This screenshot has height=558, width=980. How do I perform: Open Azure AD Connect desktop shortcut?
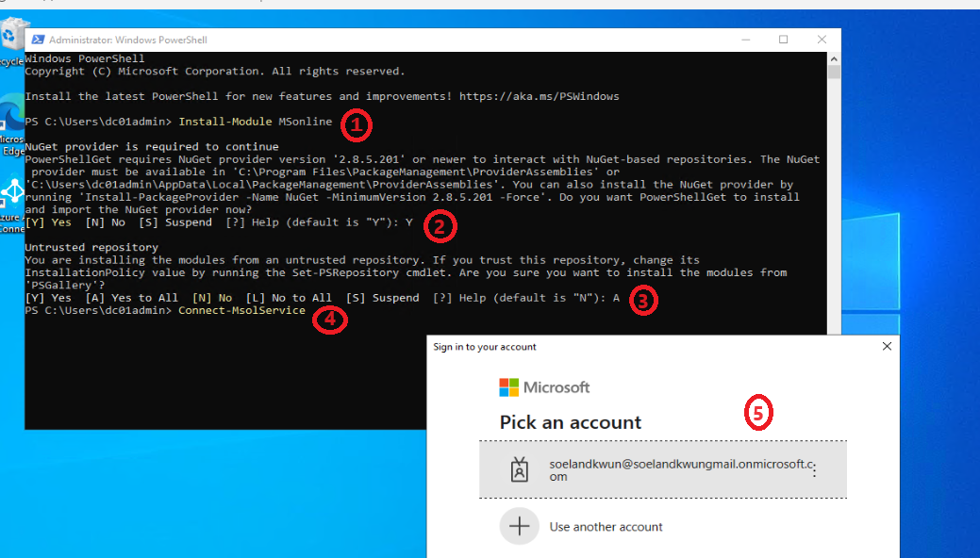pyautogui.click(x=12, y=205)
